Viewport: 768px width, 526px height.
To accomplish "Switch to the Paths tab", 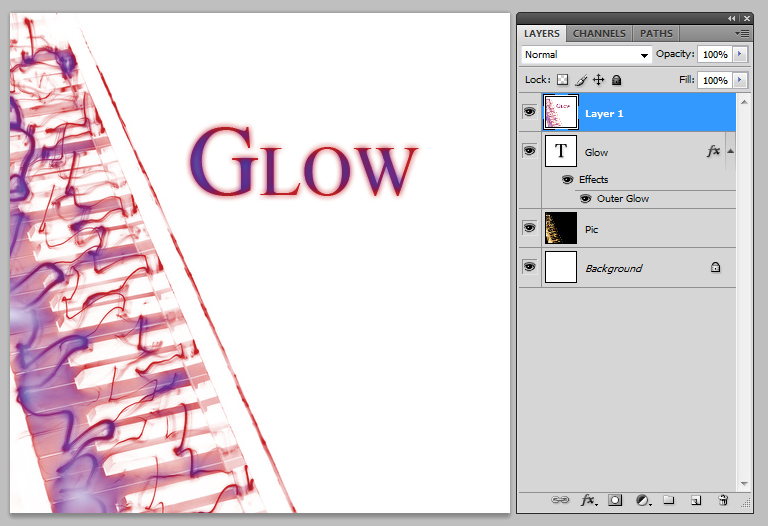I will tap(656, 33).
